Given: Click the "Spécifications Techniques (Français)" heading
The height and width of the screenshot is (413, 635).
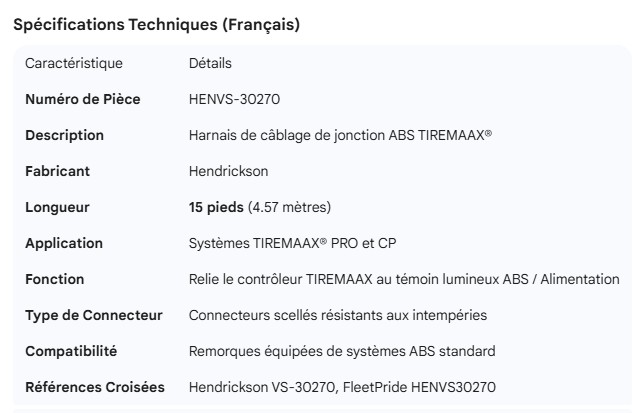Looking at the screenshot, I should pos(156,25).
